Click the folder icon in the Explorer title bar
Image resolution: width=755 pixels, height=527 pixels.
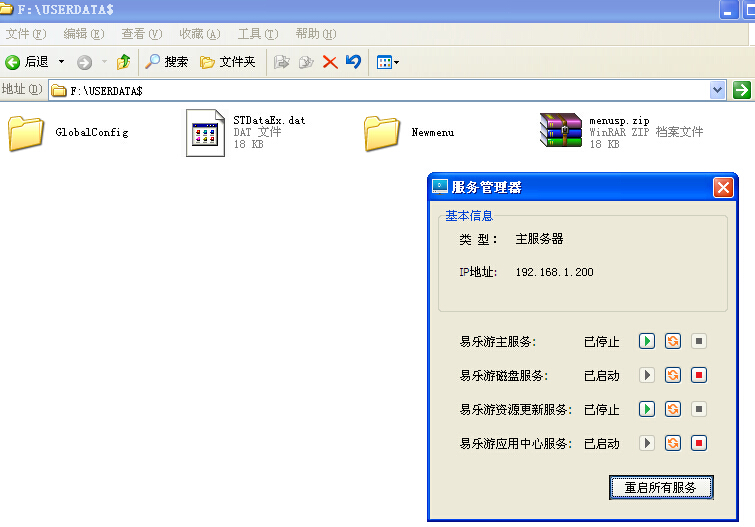[6, 9]
